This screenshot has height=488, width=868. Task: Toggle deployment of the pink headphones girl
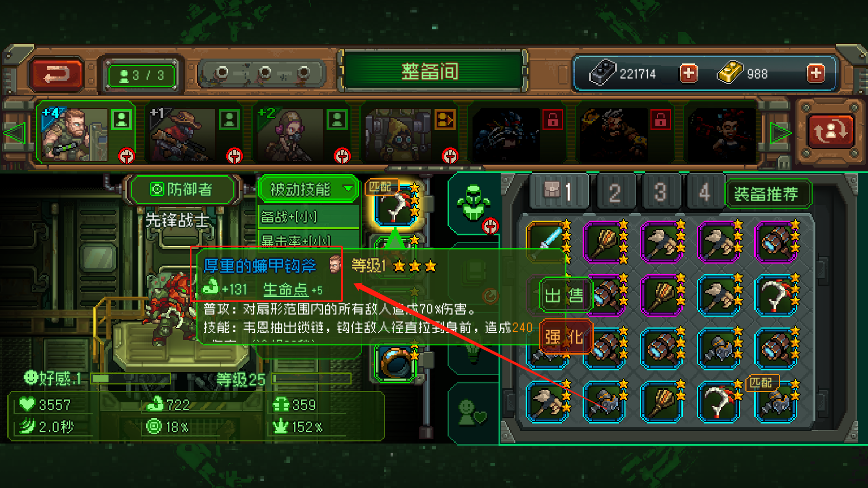336,120
